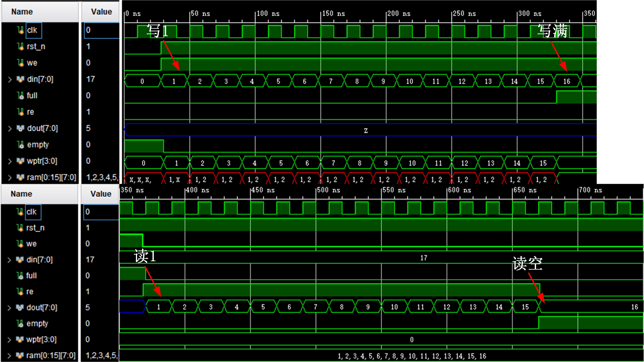Image resolution: width=644 pixels, height=362 pixels.
Task: Click the full output signal icon in top panel
Action: pyautogui.click(x=21, y=95)
